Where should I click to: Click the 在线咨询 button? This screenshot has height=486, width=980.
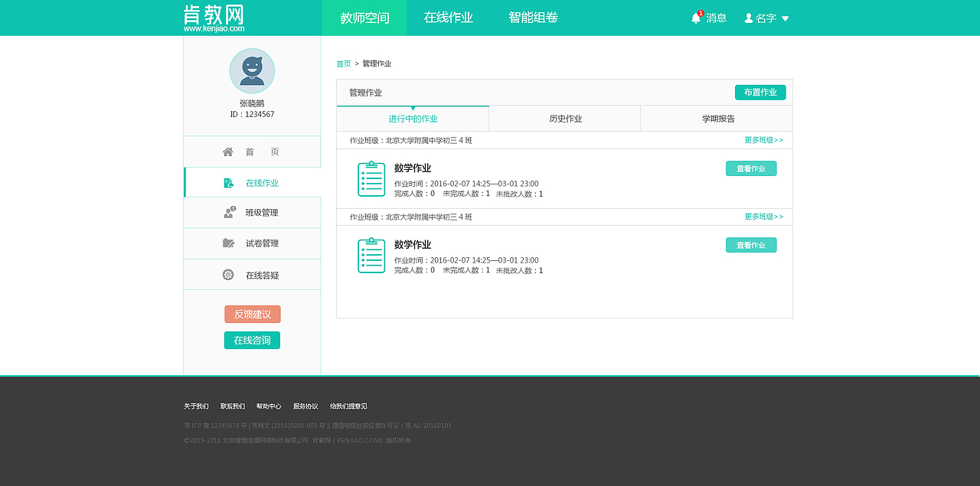tap(253, 340)
